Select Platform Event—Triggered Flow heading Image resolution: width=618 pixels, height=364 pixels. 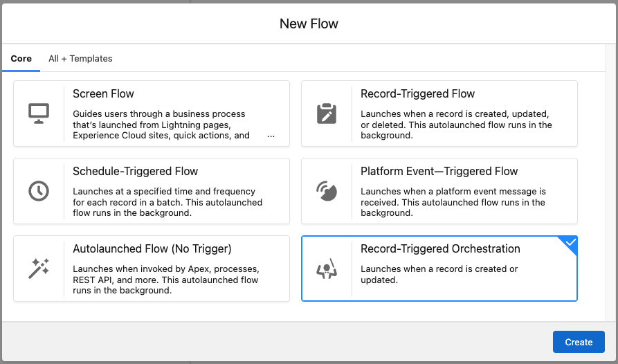point(439,172)
